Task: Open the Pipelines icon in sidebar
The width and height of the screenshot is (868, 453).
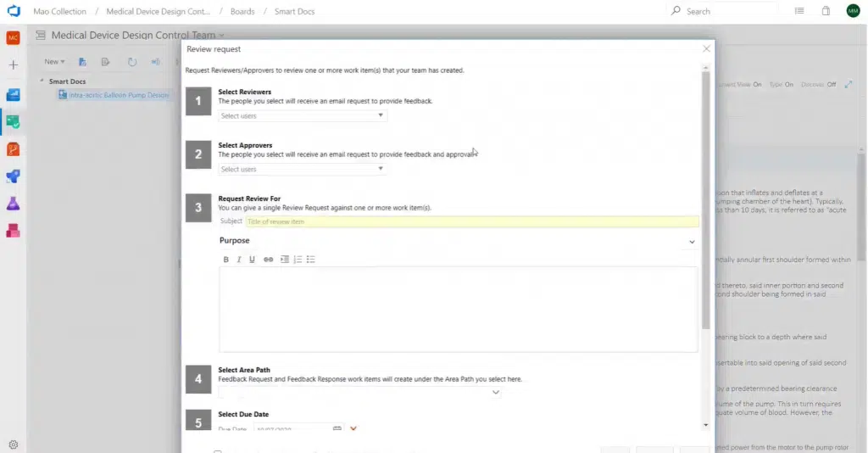Action: (13, 176)
